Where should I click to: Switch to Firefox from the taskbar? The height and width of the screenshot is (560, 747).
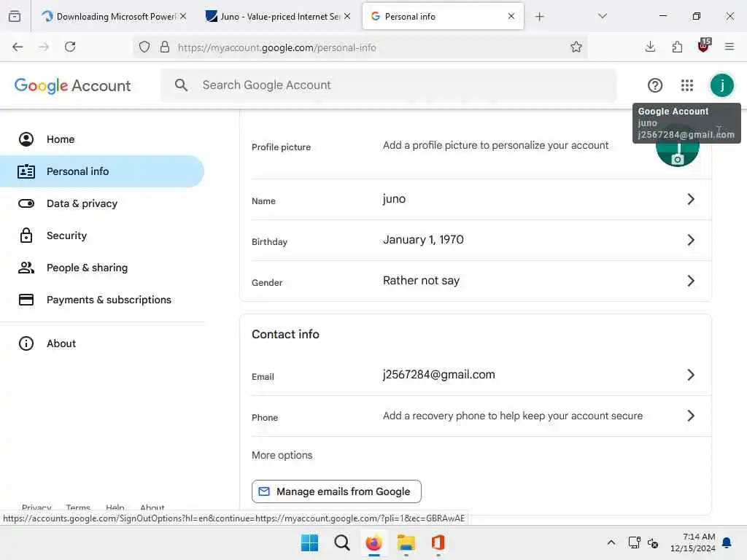point(374,542)
